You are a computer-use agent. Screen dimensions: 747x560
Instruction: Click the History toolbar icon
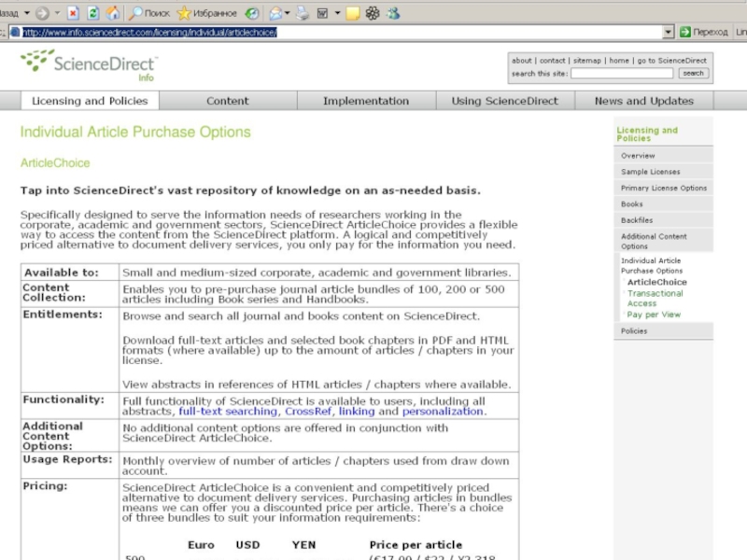tap(252, 13)
